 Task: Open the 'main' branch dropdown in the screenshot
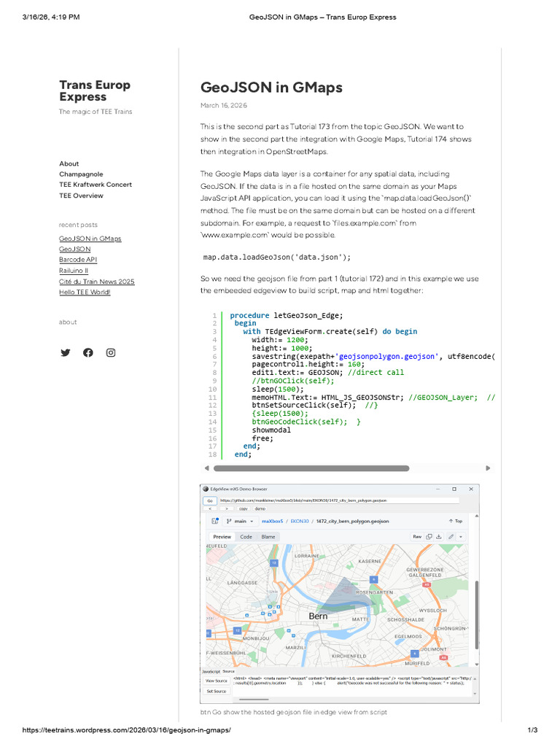pos(240,521)
